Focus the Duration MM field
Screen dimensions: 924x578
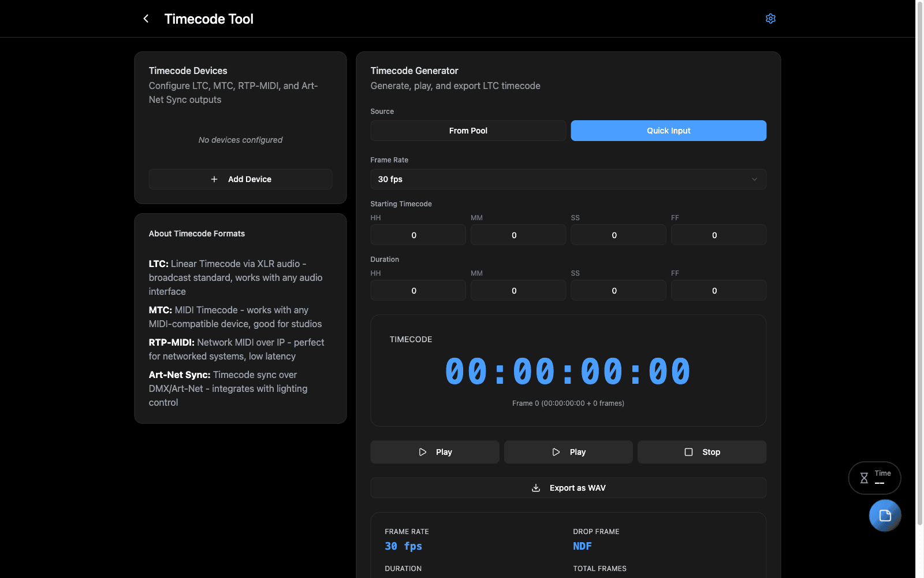[518, 290]
